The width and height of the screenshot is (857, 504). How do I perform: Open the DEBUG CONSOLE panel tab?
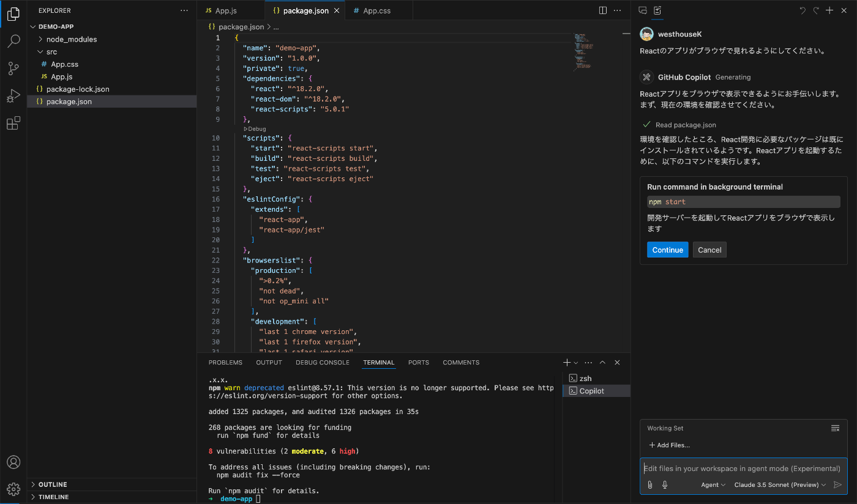pos(323,363)
